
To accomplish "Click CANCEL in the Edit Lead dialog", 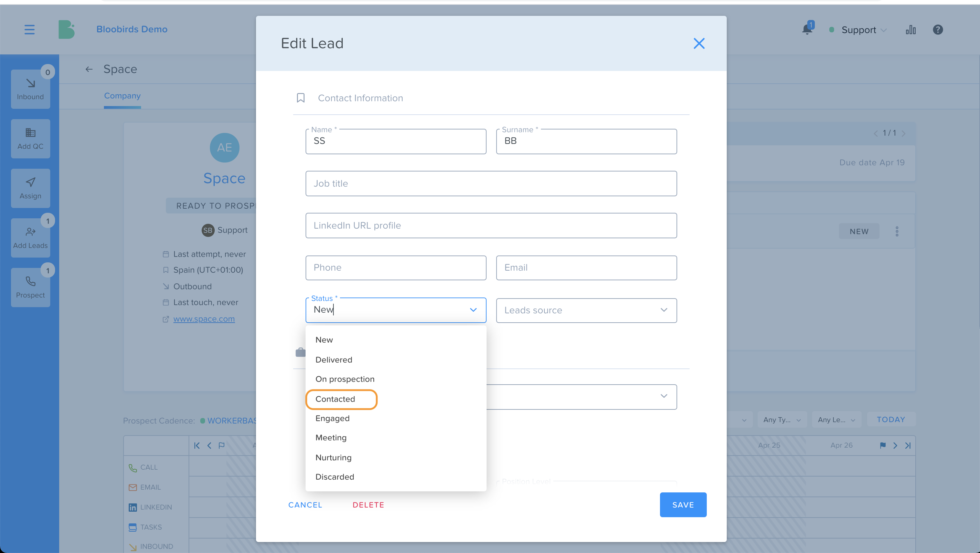I will click(x=305, y=505).
